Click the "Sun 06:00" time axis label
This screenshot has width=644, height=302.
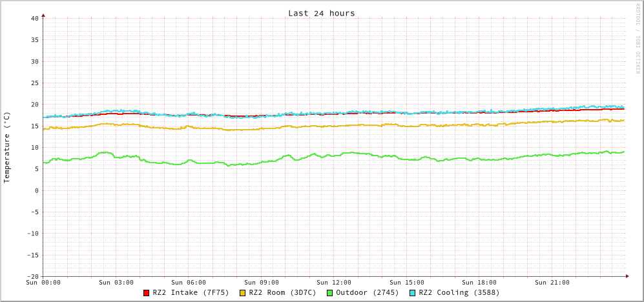[x=189, y=283]
